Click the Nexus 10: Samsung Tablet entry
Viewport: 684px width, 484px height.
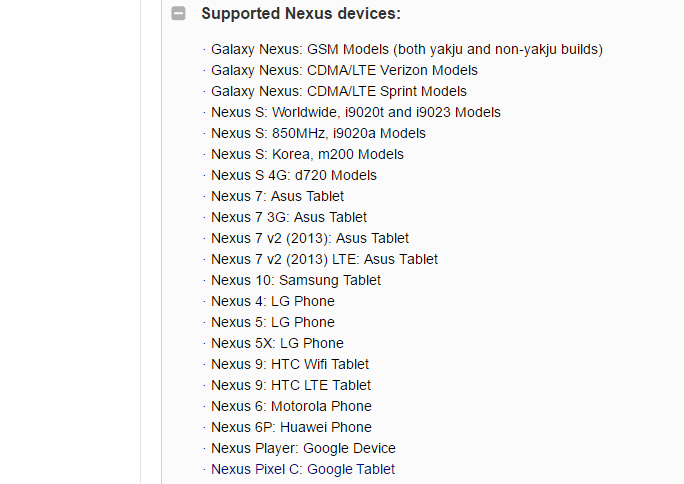296,280
